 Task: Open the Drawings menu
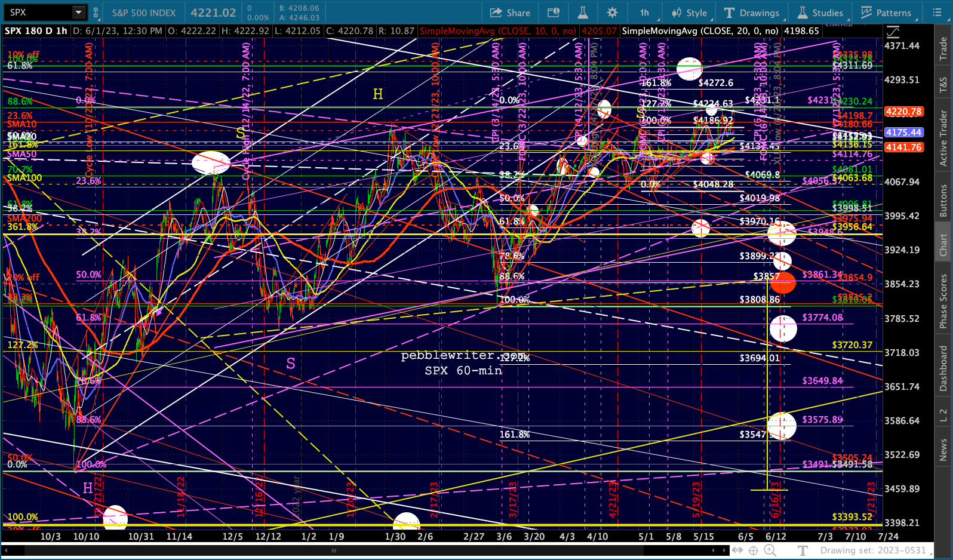pyautogui.click(x=752, y=13)
